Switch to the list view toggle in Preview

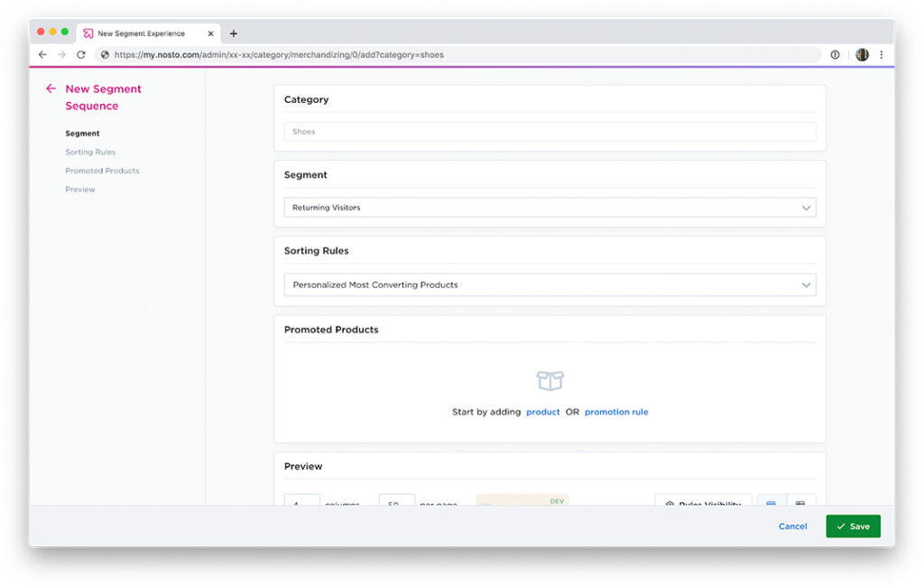point(800,502)
